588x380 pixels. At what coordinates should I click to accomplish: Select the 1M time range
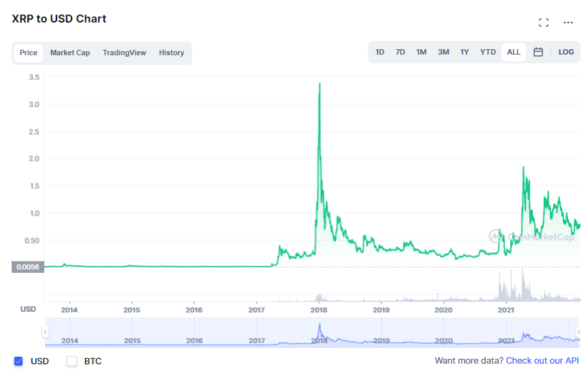pyautogui.click(x=421, y=53)
